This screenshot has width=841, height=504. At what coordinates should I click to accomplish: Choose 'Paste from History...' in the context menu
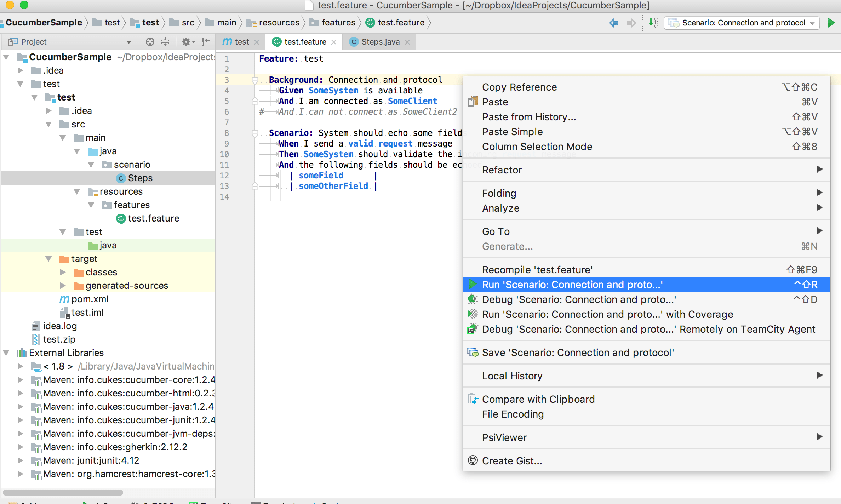coord(529,117)
